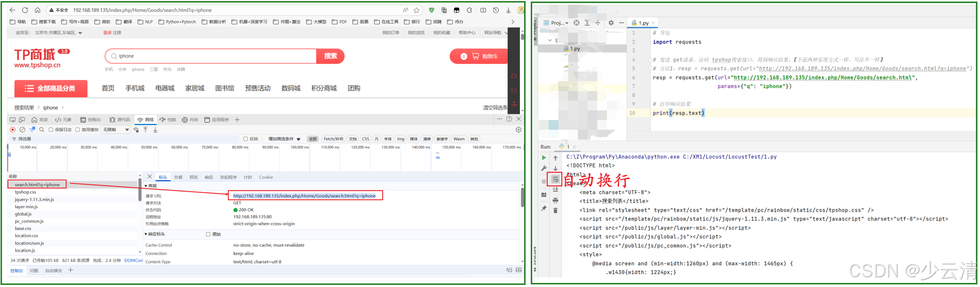The image size is (980, 287).
Task: Click DevTools inspect element picker icon
Action: [13, 119]
